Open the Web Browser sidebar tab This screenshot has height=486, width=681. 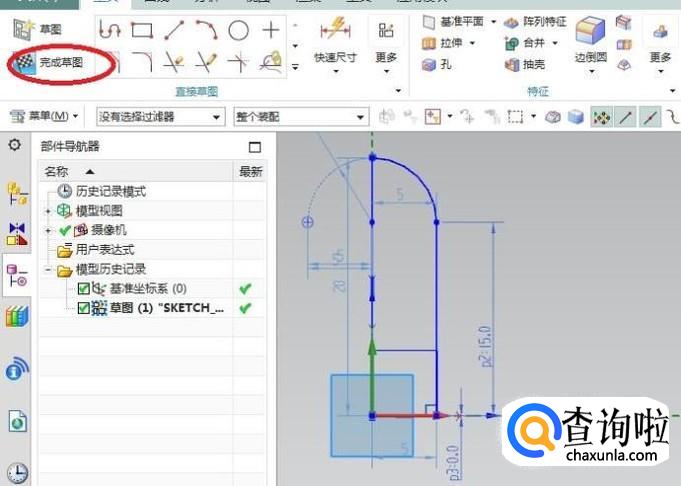click(x=17, y=420)
